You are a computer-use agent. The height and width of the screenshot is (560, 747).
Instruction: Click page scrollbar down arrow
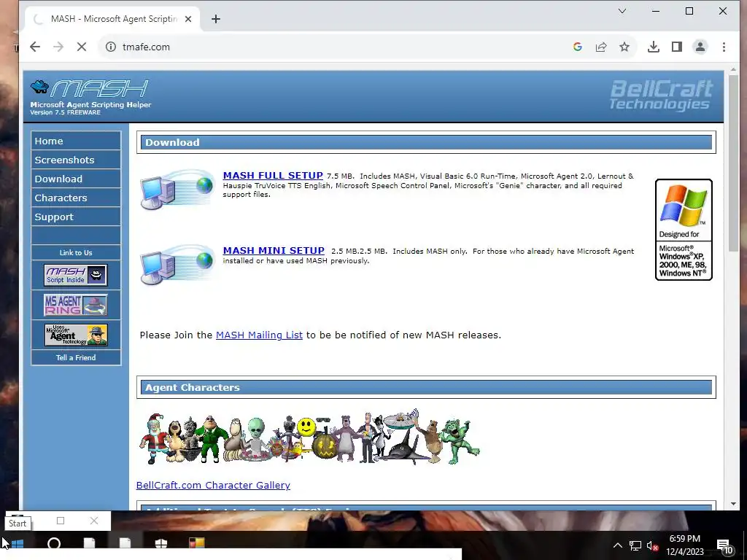point(733,504)
